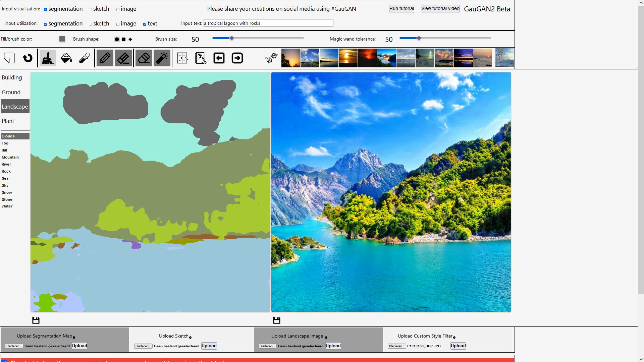
Task: Select the Mountain label in list
Action: (x=10, y=157)
